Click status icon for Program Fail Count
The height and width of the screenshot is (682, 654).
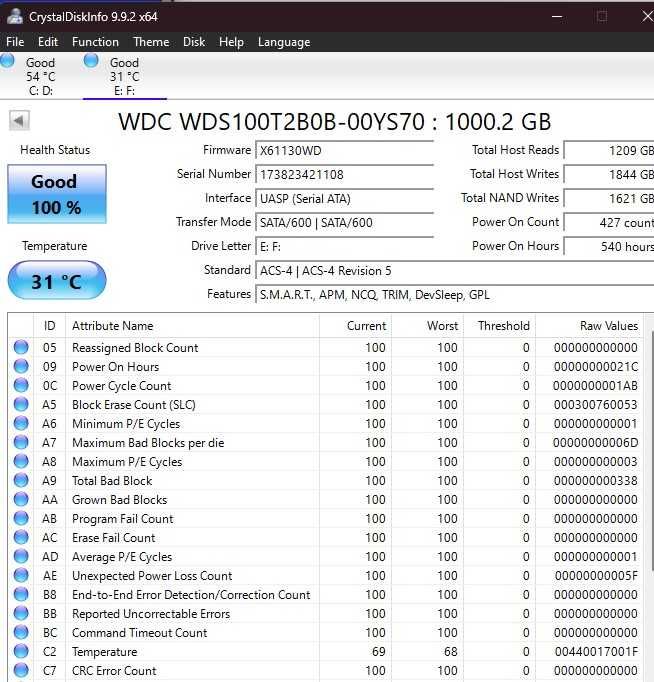21,518
